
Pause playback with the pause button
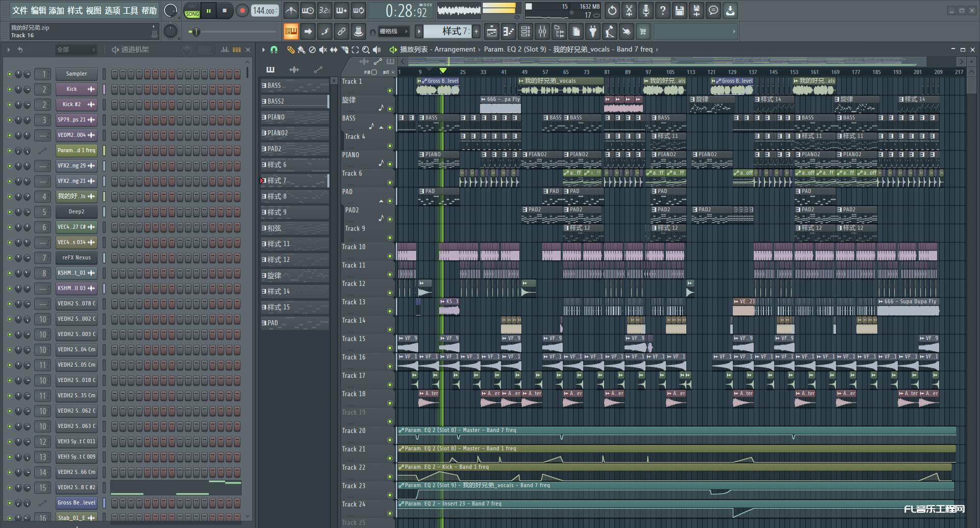(x=208, y=11)
